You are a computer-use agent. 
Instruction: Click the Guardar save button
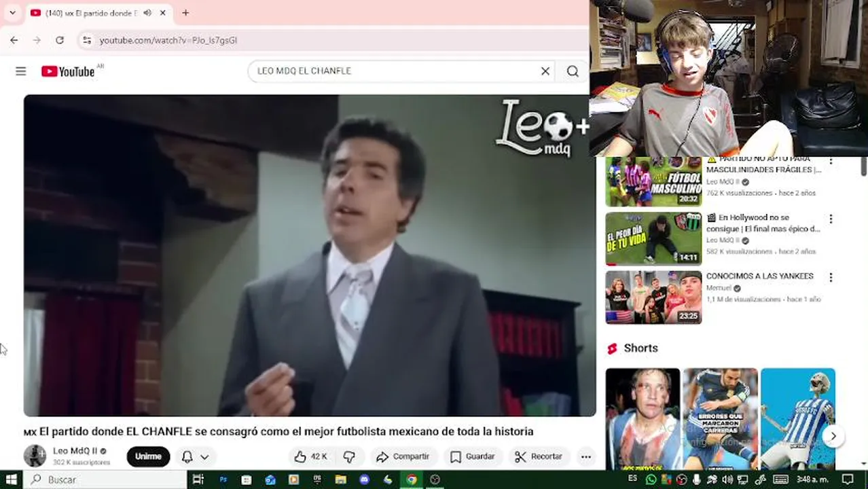coord(473,456)
